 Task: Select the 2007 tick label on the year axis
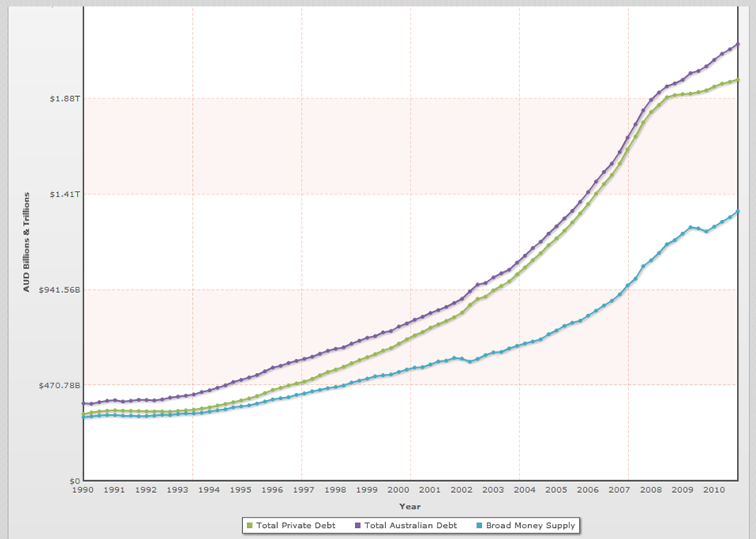[618, 491]
